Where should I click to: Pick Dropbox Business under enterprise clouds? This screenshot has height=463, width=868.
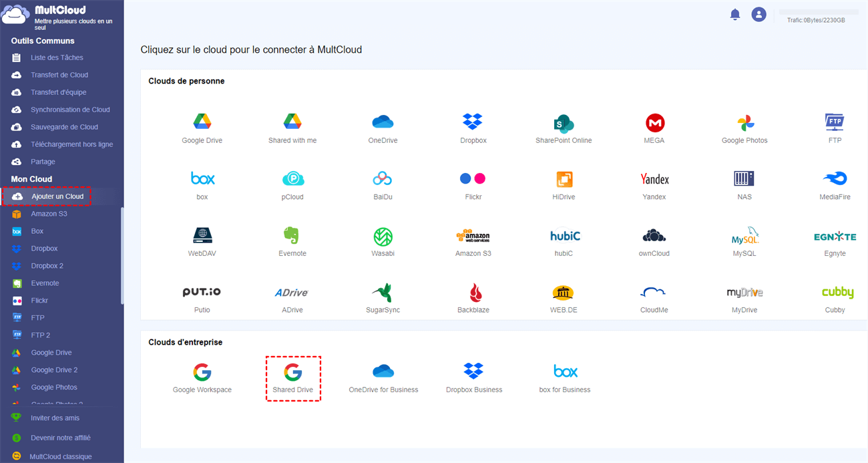point(473,371)
